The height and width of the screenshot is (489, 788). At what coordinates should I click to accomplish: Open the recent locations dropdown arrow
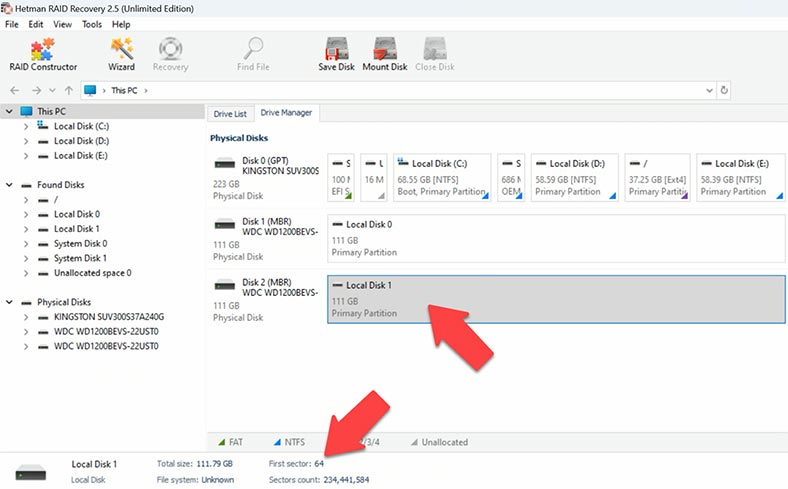52,90
